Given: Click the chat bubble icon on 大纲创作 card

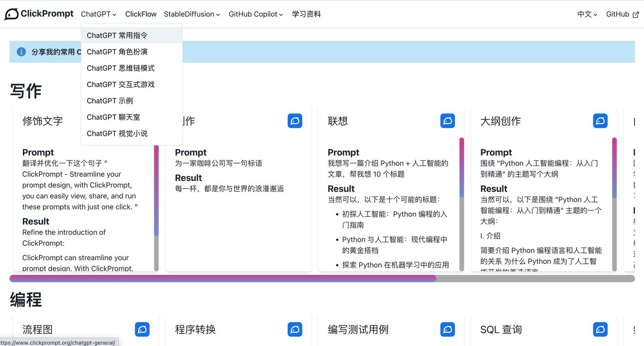Looking at the screenshot, I should [x=600, y=120].
